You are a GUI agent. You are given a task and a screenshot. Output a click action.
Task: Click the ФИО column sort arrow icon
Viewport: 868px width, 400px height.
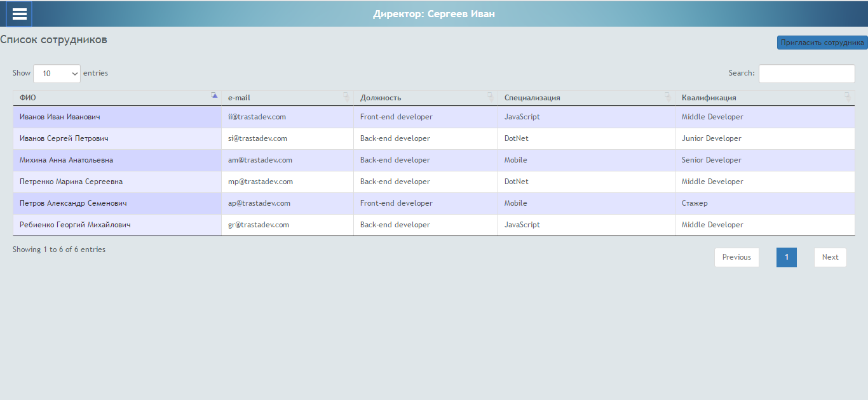pos(214,95)
